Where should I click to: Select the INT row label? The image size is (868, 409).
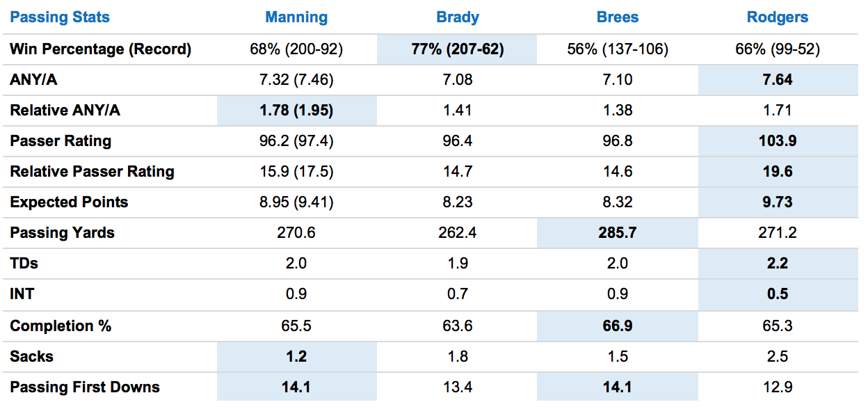22,294
